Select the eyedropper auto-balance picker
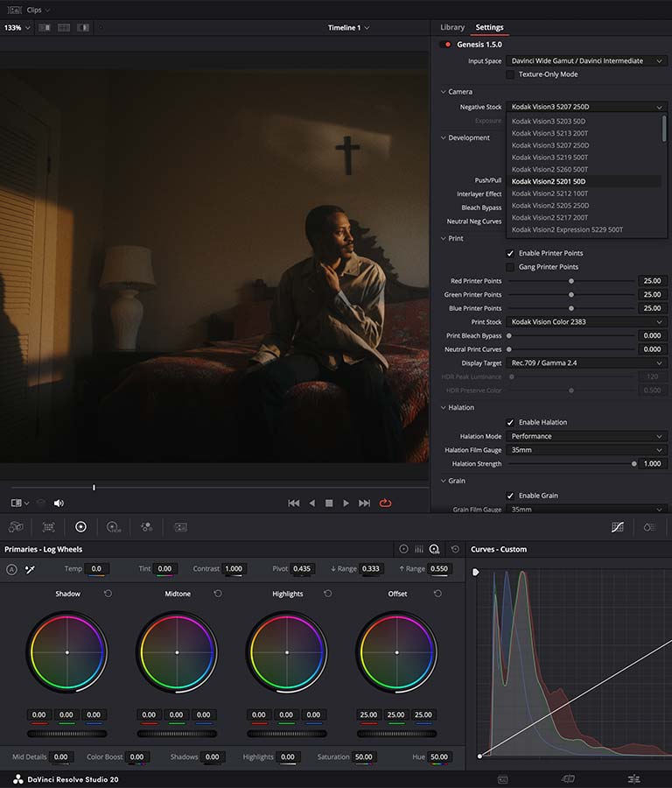 30,569
